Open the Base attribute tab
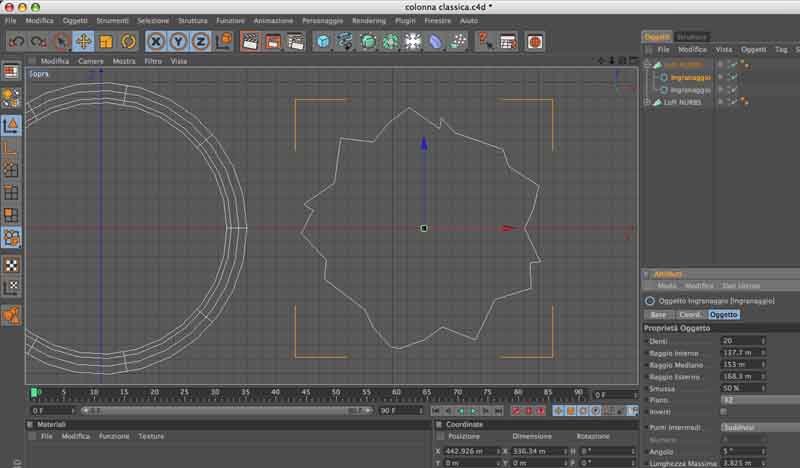This screenshot has width=800, height=468. click(x=658, y=315)
